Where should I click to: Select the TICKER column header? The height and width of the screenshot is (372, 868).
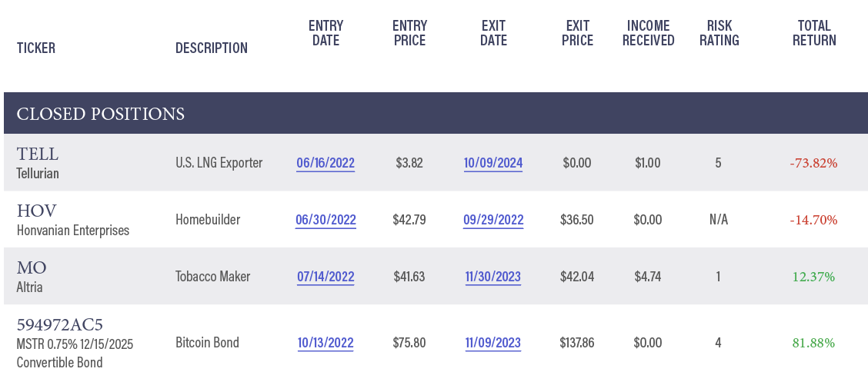click(x=36, y=48)
